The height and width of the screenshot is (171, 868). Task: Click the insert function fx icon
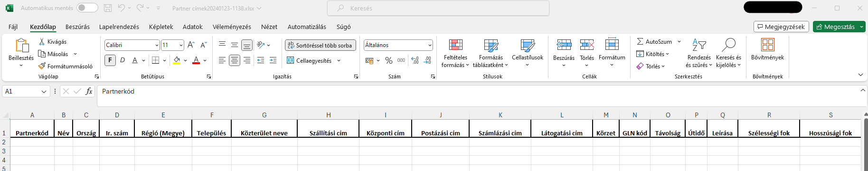pyautogui.click(x=89, y=91)
